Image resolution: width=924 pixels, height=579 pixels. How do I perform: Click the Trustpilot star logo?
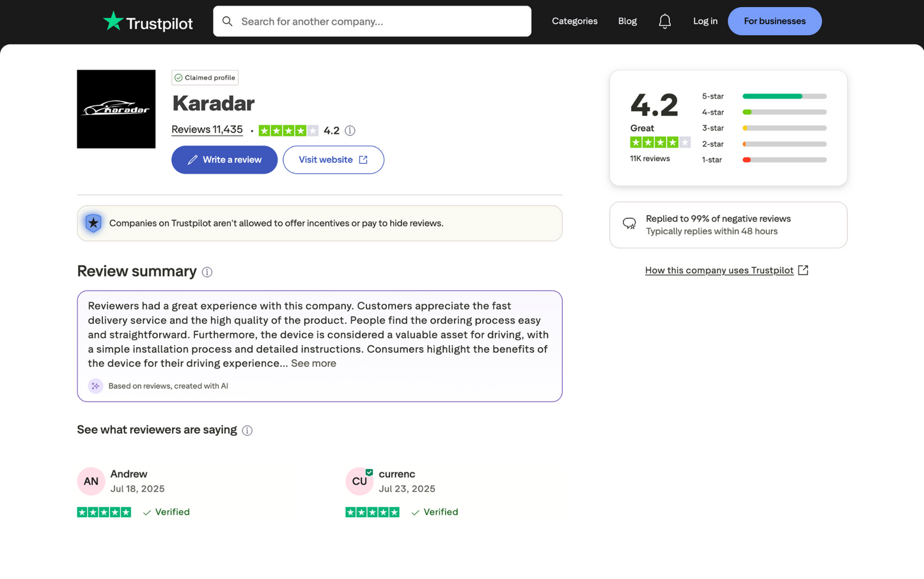tap(113, 21)
